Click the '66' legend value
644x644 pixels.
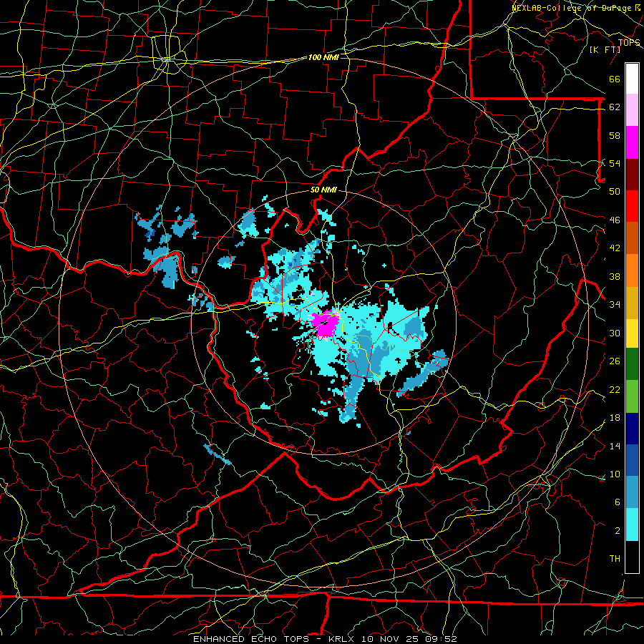tap(615, 79)
